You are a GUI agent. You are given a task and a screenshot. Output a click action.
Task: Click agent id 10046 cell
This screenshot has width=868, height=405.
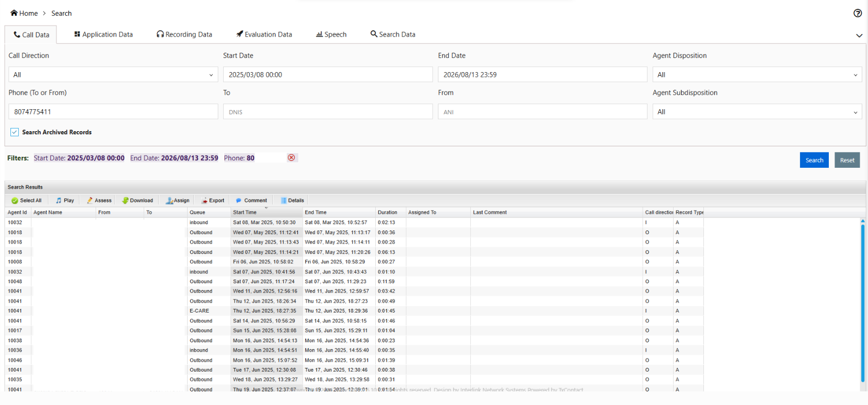tap(18, 361)
